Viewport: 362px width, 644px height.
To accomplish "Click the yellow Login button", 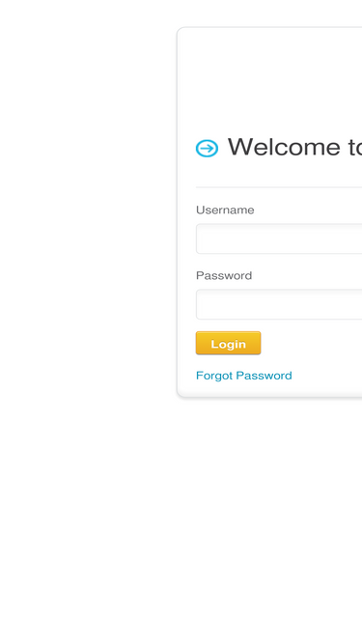I will (x=228, y=343).
